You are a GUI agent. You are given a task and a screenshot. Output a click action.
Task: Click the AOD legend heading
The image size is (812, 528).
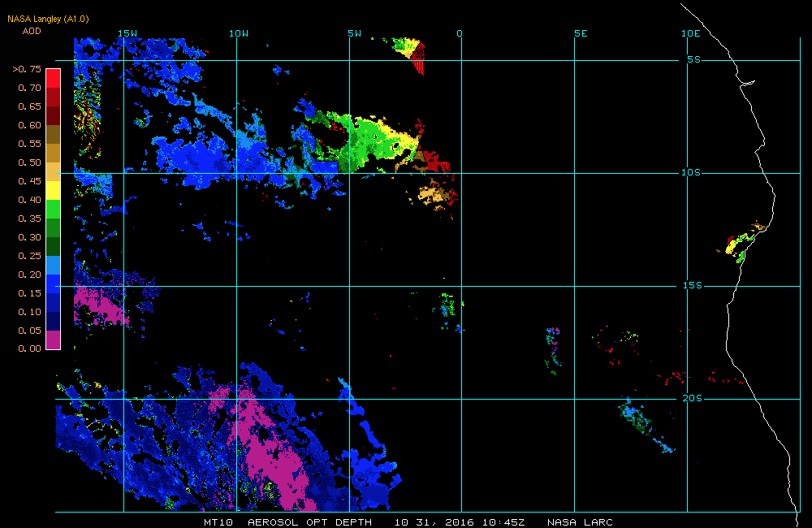(x=32, y=31)
